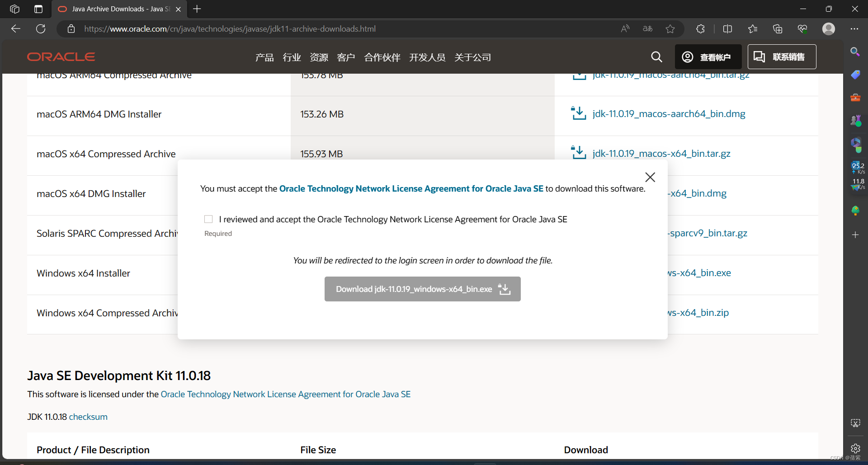Open the 行业 menu
Image resolution: width=868 pixels, height=465 pixels.
pos(292,57)
